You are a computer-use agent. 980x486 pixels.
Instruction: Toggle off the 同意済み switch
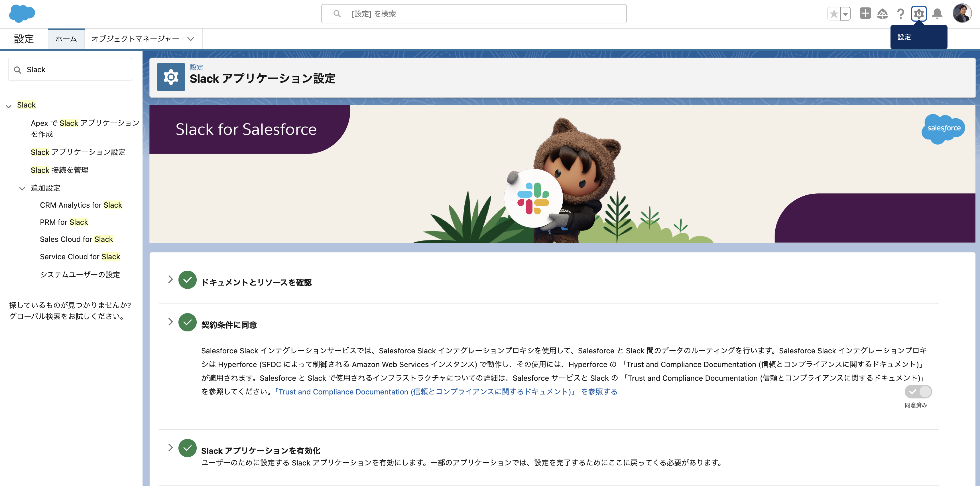click(918, 392)
